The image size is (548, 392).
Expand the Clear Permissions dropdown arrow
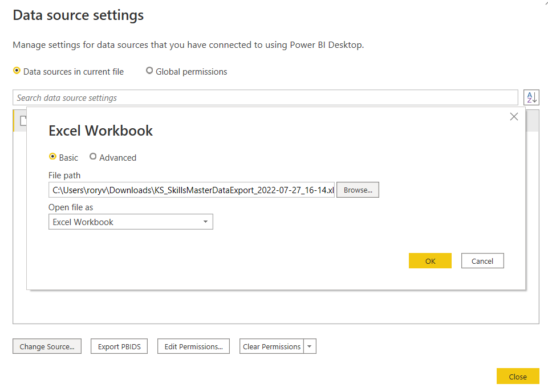tap(310, 346)
